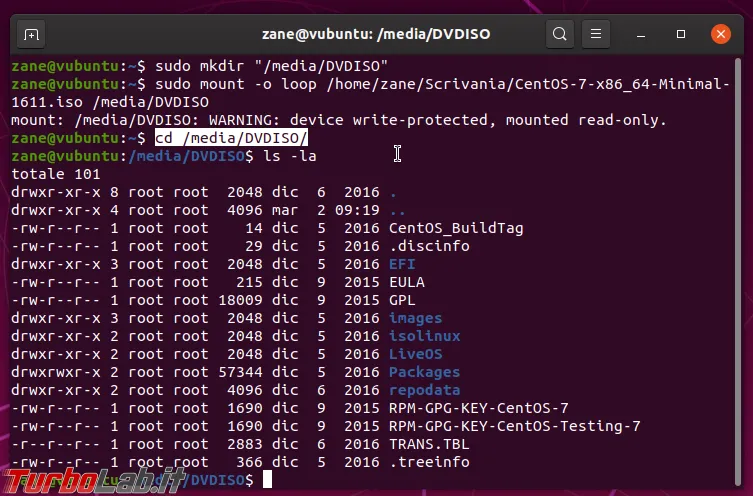The image size is (753, 496).
Task: Click the terminal vertical scrollbar
Action: coord(738,271)
